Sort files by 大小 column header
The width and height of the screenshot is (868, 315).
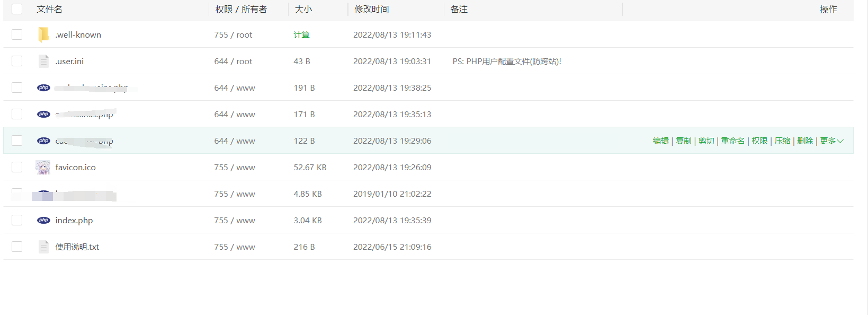pyautogui.click(x=303, y=9)
